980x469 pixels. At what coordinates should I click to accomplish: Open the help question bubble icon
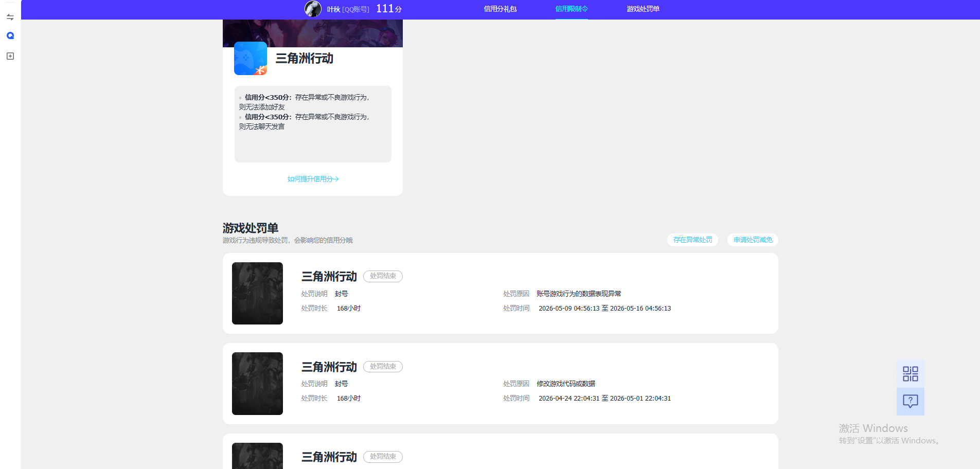pyautogui.click(x=910, y=401)
